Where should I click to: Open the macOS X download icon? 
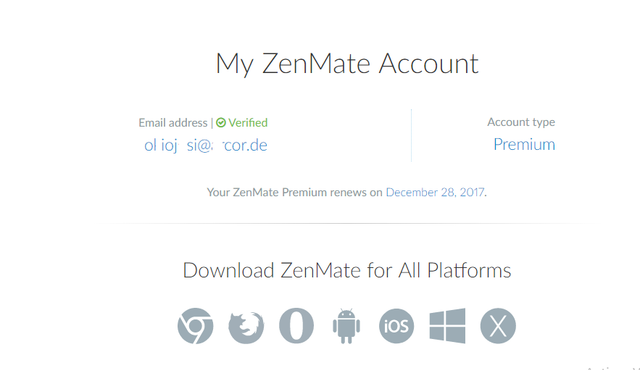[498, 326]
